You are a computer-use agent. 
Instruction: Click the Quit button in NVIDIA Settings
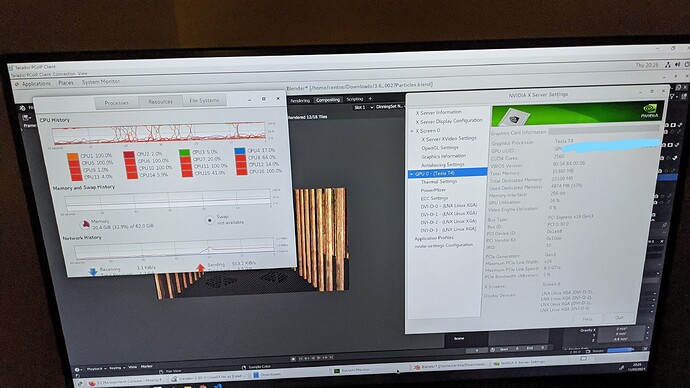(619, 318)
